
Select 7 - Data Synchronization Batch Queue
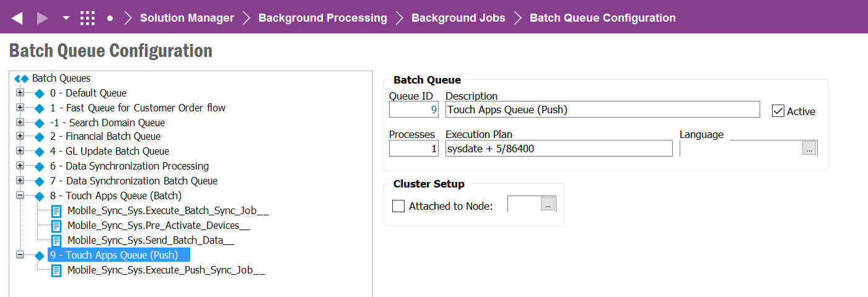click(141, 181)
